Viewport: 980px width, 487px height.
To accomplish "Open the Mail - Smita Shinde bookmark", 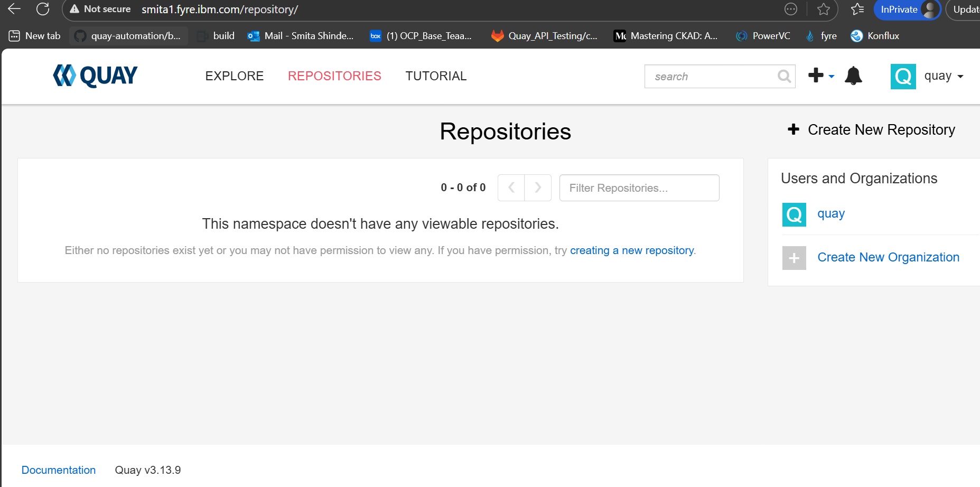I will pos(301,36).
